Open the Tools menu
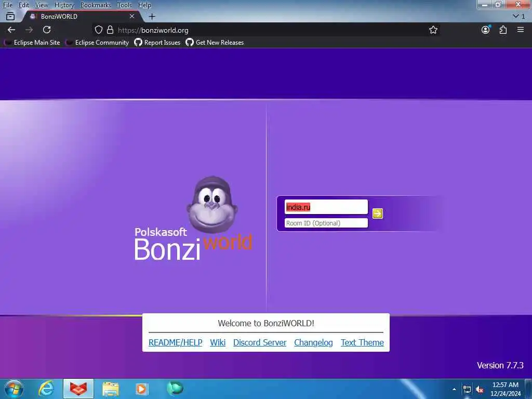Viewport: 532px width, 399px height. [x=125, y=5]
